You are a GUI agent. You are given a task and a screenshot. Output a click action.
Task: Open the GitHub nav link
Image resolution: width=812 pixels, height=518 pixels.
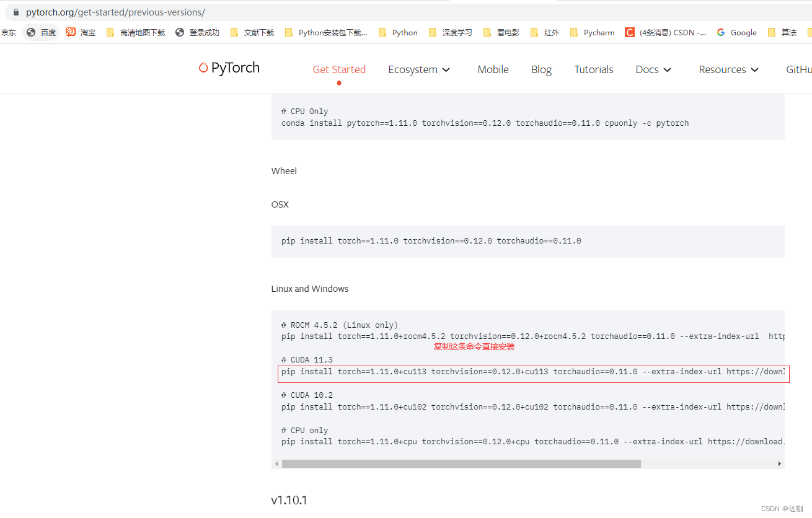[798, 69]
